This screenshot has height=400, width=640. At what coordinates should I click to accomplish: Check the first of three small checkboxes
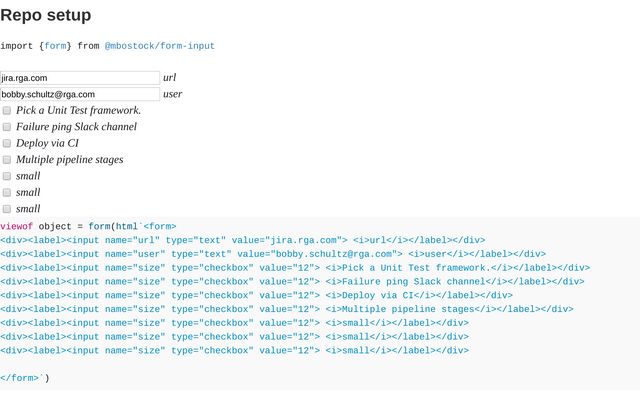tap(7, 176)
